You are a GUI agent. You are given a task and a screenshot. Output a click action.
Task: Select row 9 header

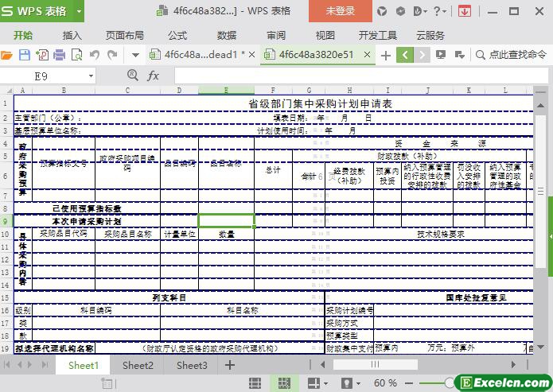click(x=6, y=221)
